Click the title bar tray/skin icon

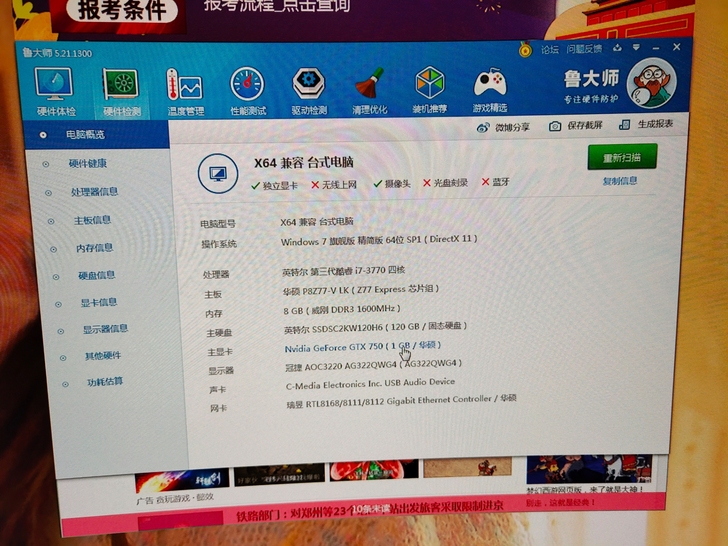click(617, 48)
